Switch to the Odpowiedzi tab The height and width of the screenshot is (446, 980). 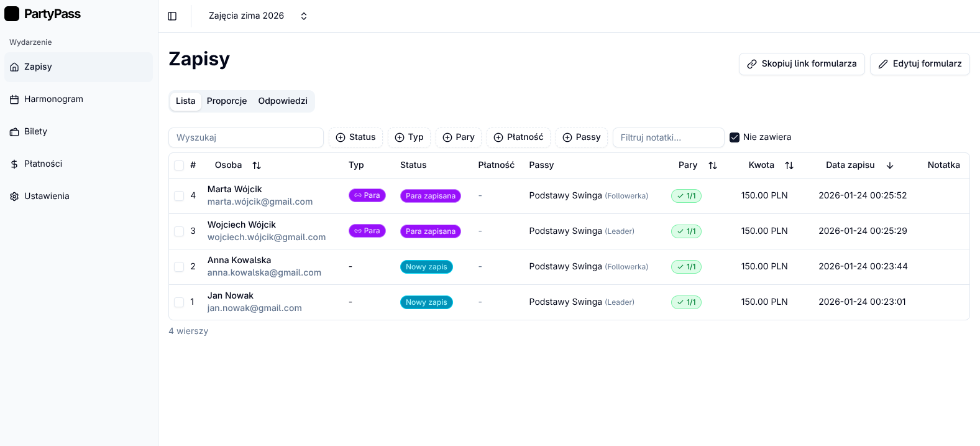tap(283, 101)
